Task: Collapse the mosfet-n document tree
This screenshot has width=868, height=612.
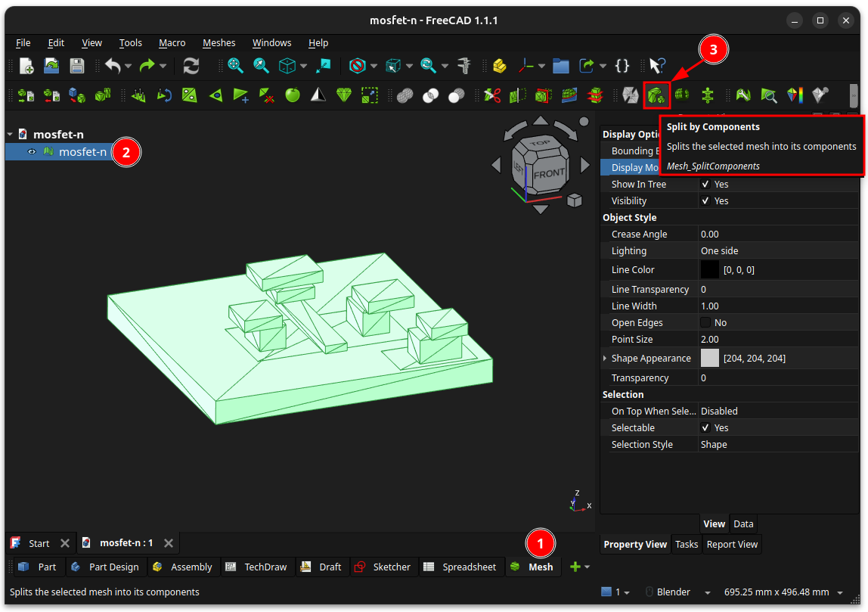Action: pos(10,135)
